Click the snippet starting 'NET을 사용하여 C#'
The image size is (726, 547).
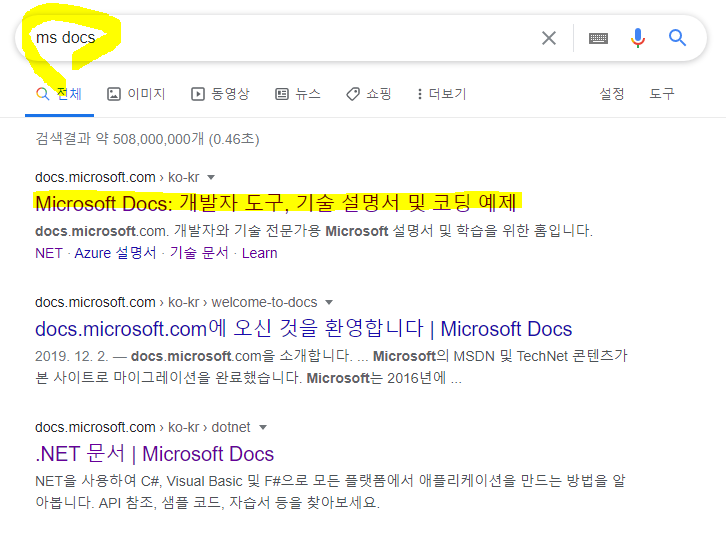(x=330, y=491)
